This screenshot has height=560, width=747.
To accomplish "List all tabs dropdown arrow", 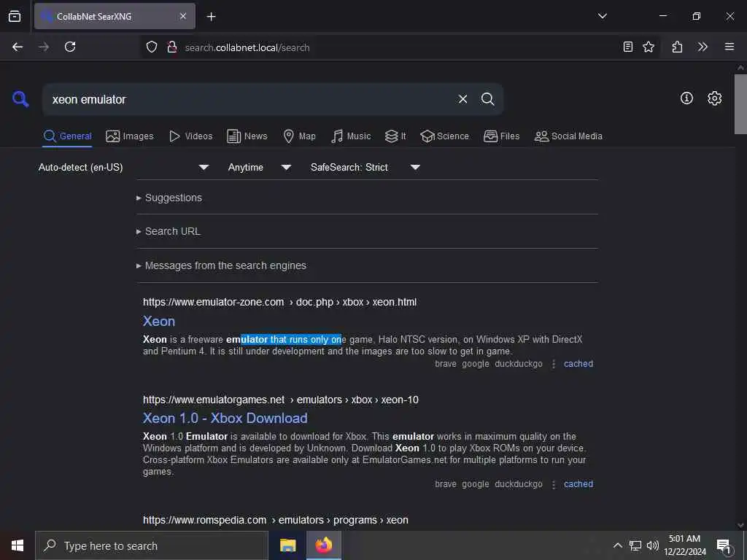I will [602, 16].
